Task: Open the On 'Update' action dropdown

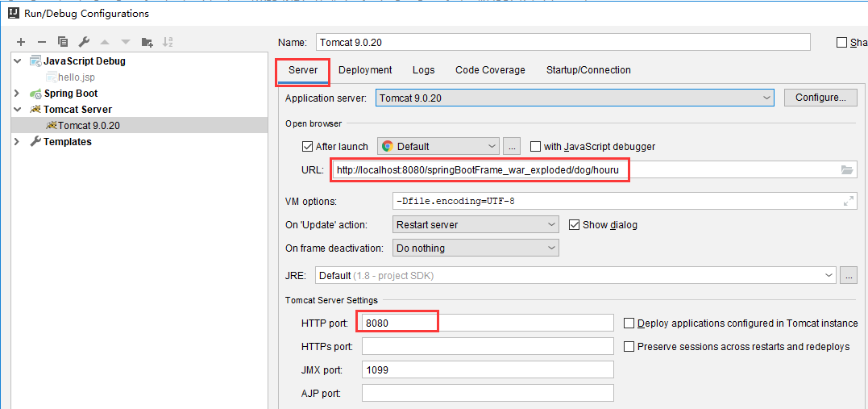Action: point(476,224)
